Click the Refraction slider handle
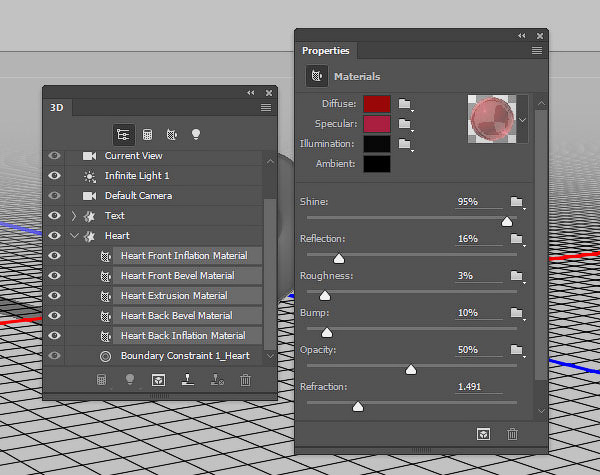This screenshot has height=475, width=600. (x=358, y=406)
